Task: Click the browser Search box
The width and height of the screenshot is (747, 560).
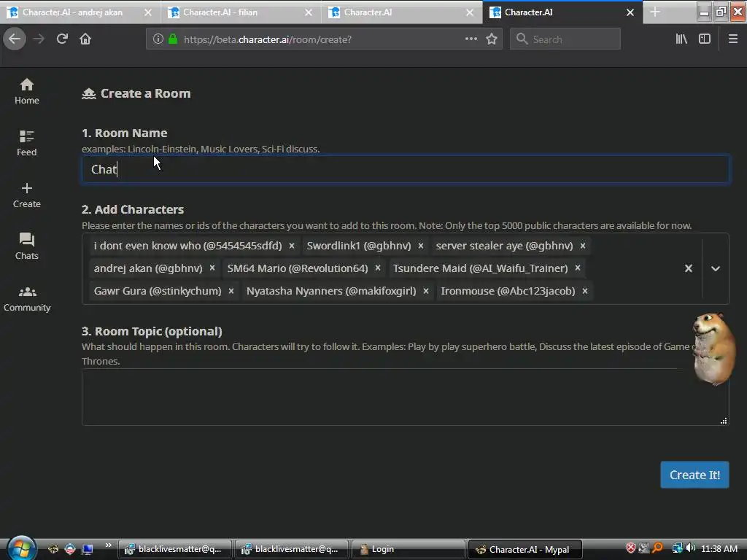Action: (x=565, y=39)
